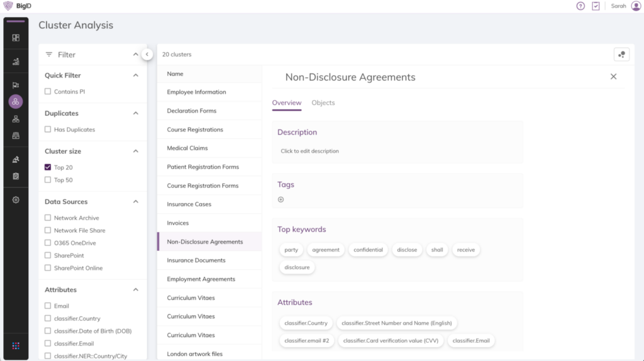This screenshot has height=361, width=644.
Task: Click the cluster visualization icon button
Action: pyautogui.click(x=621, y=55)
